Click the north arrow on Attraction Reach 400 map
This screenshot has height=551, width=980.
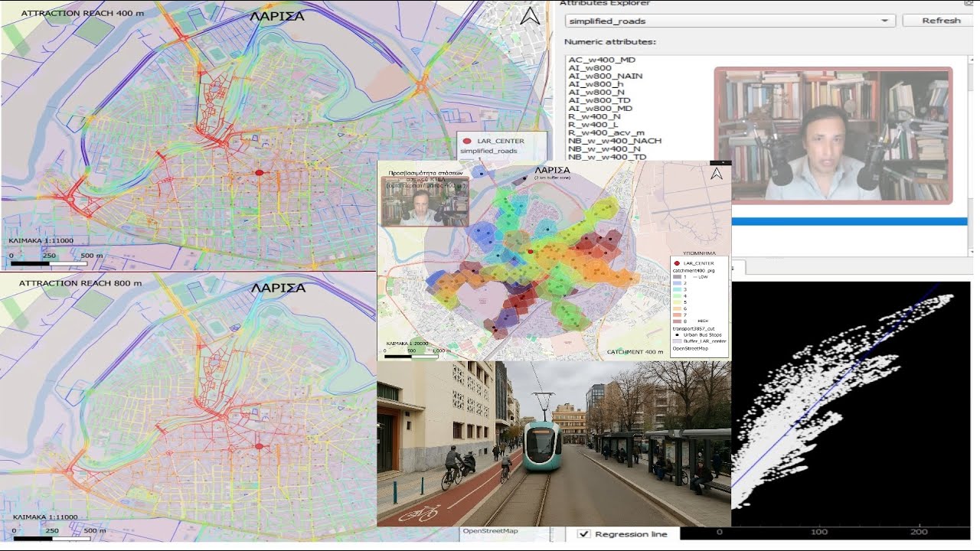point(530,16)
